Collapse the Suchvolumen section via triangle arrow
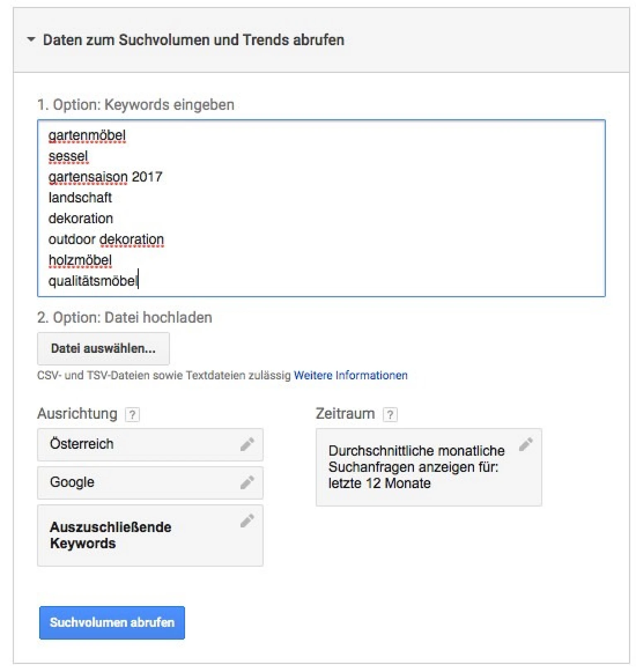This screenshot has width=636, height=672. (x=31, y=40)
